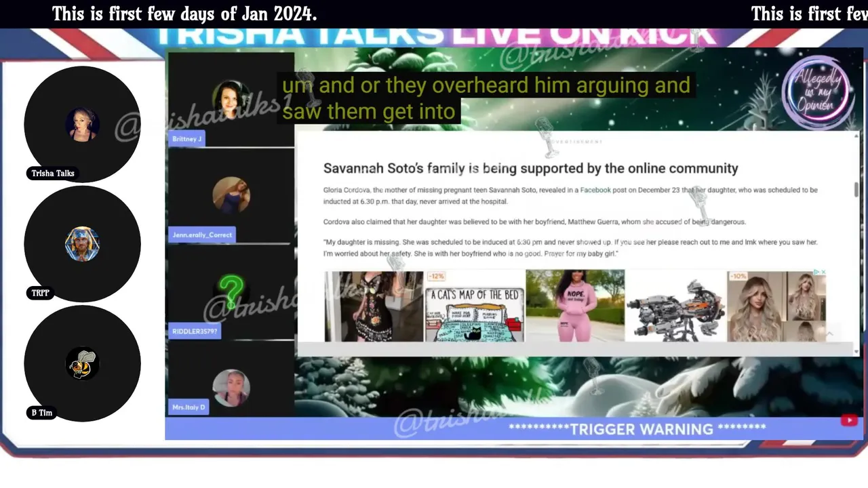
Task: Click Jenn.erally_Correct's avatar photo
Action: click(x=231, y=195)
